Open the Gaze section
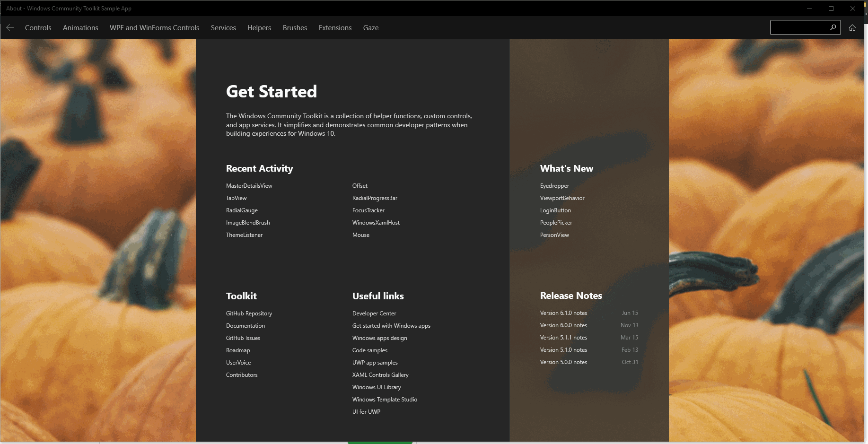868x444 pixels. click(371, 27)
